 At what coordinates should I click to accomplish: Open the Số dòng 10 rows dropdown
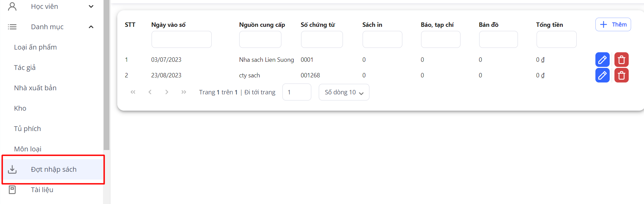[x=344, y=92]
